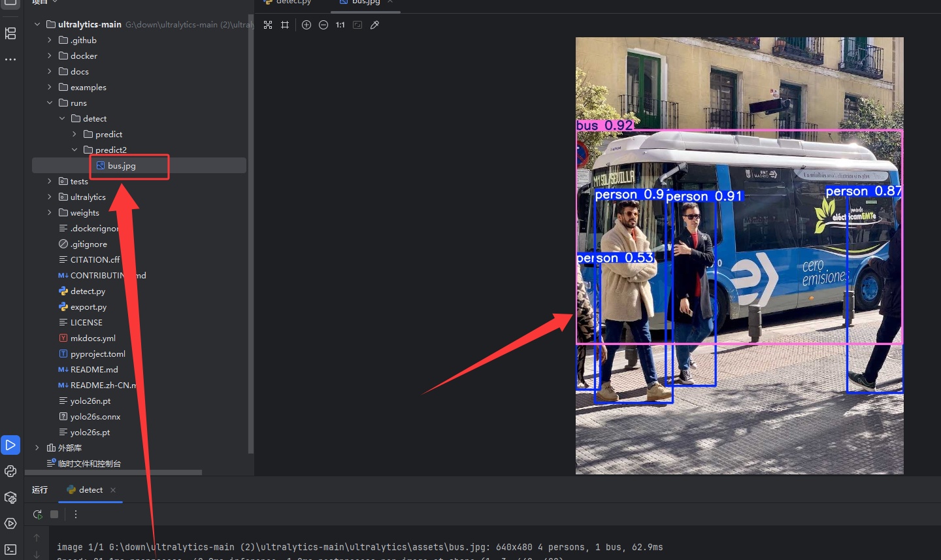Collapse the runs folder
The height and width of the screenshot is (560, 941).
coord(50,103)
